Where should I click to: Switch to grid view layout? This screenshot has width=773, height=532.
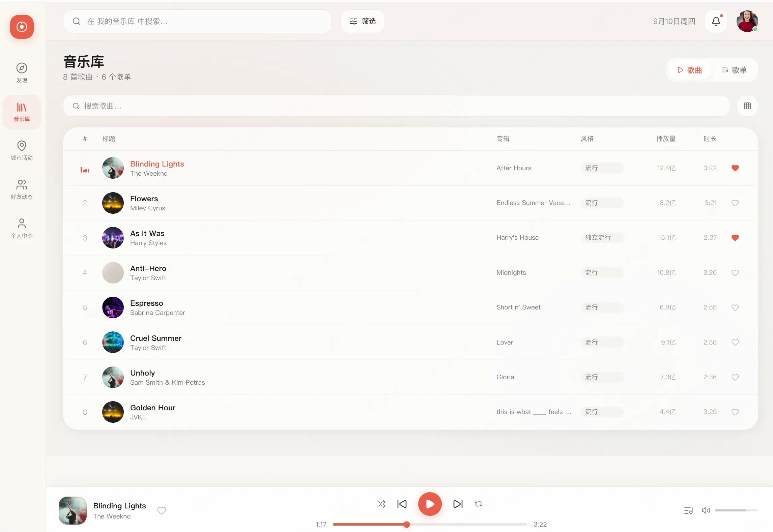click(x=747, y=106)
